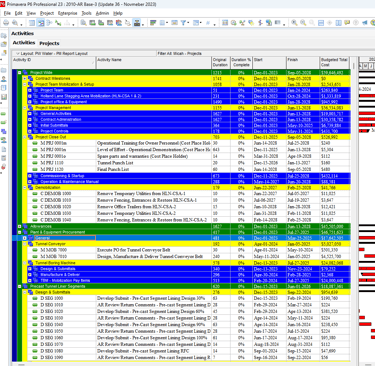The height and width of the screenshot is (366, 375).
Task: Click the Level Resources clock icon
Action: (234, 23)
